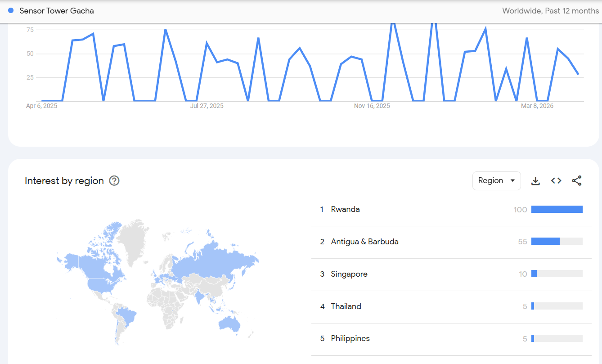Click the Singapore interest bar
Image resolution: width=602 pixels, height=364 pixels.
pyautogui.click(x=557, y=274)
